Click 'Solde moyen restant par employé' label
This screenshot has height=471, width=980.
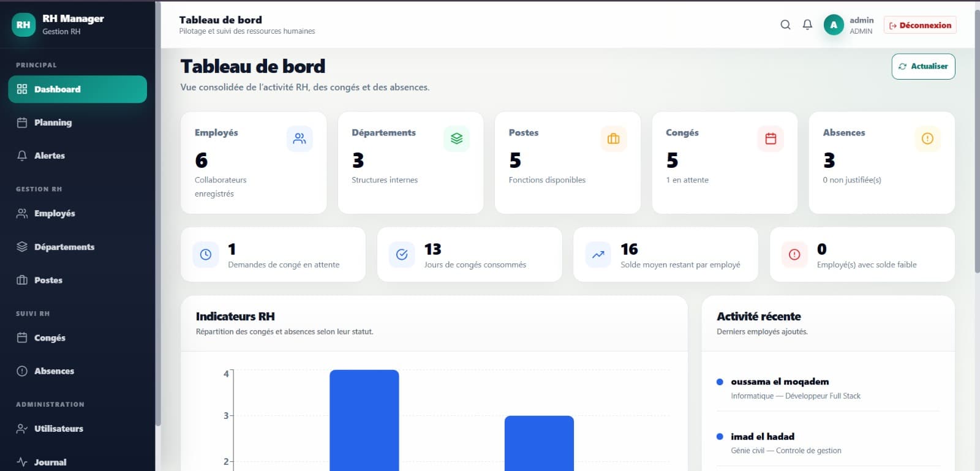[x=680, y=265]
